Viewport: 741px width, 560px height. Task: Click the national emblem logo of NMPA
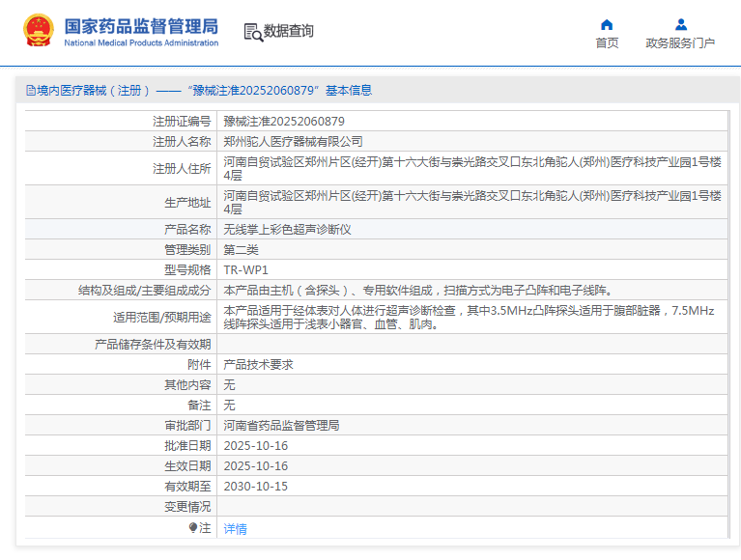click(x=40, y=31)
